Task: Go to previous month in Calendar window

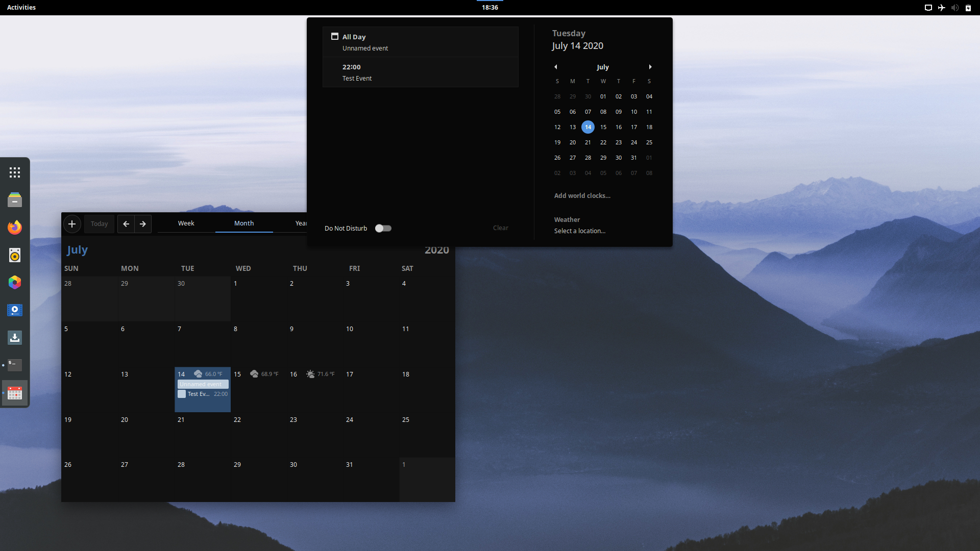Action: tap(126, 224)
